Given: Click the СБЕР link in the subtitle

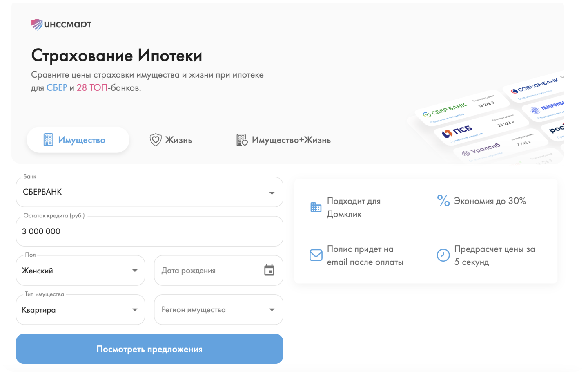Looking at the screenshot, I should coord(57,88).
